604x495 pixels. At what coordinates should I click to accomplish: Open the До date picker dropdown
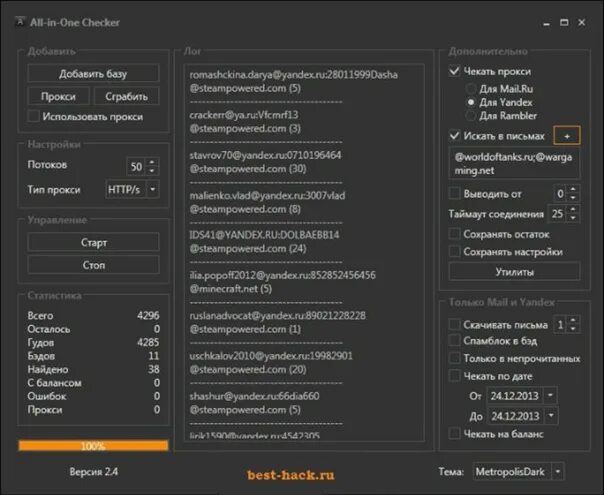tap(551, 416)
